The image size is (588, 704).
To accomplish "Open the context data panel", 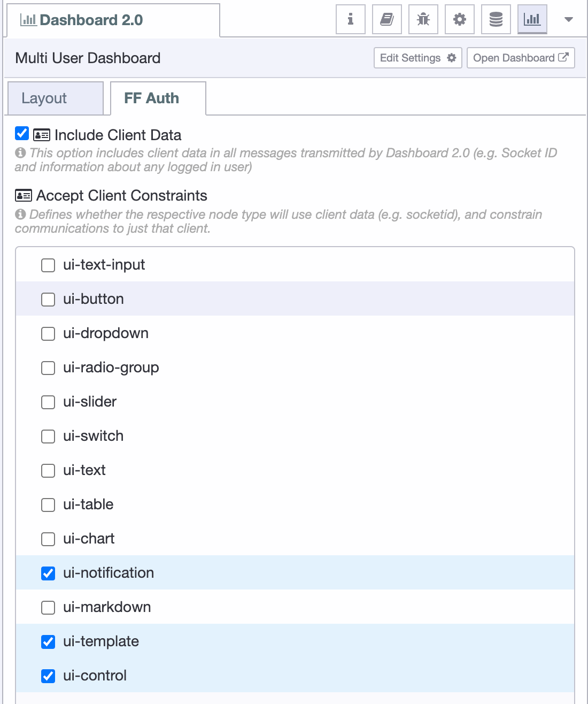I will click(496, 19).
